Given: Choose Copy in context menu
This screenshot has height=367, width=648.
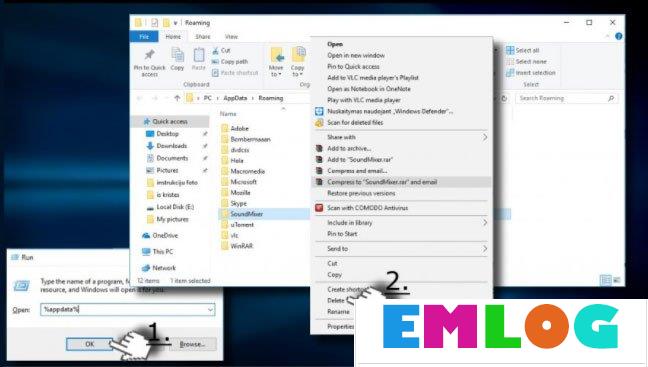Looking at the screenshot, I should [x=334, y=274].
